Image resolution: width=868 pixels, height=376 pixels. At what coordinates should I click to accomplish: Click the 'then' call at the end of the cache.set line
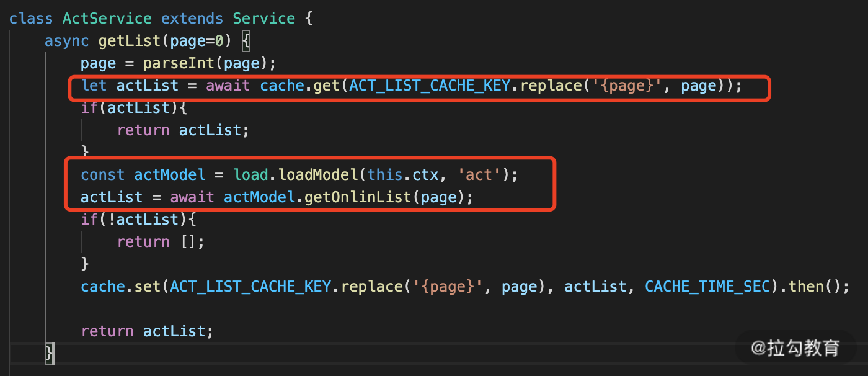[x=806, y=287]
